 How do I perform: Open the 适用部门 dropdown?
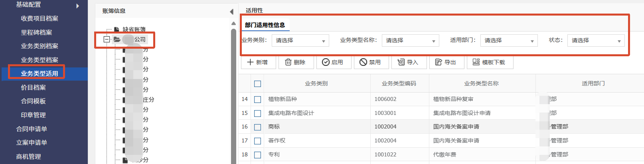point(509,40)
